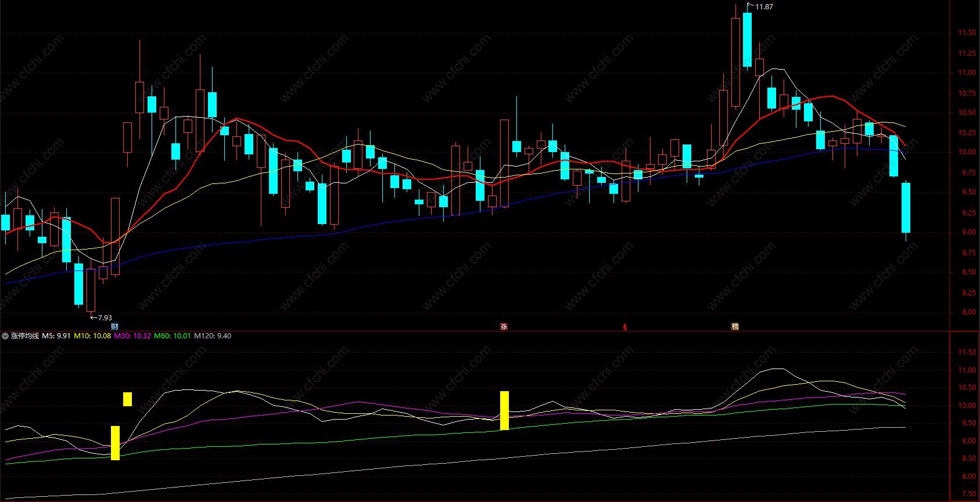The height and width of the screenshot is (502, 980).
Task: Click the 榜 event marker icon
Action: 735,327
